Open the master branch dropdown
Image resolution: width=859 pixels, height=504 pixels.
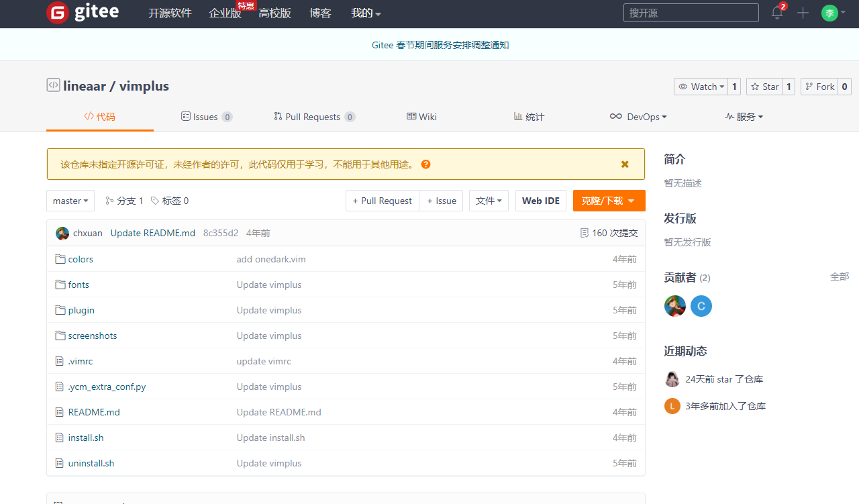pos(70,200)
